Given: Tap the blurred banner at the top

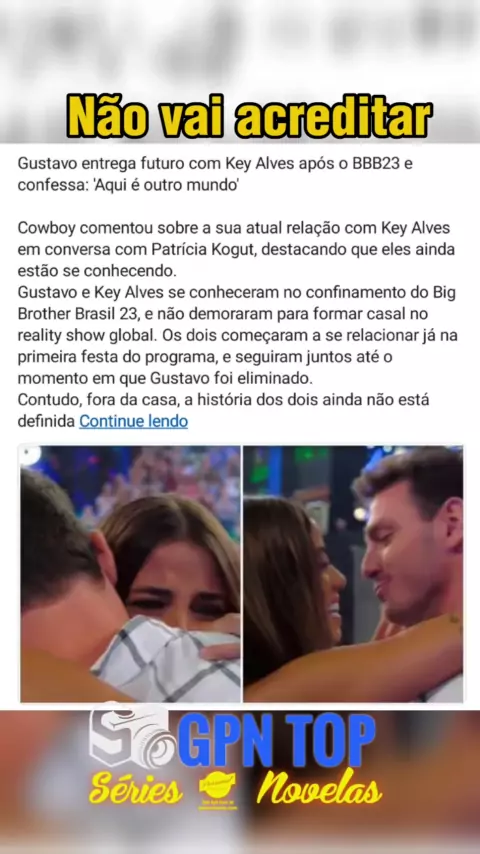Looking at the screenshot, I should point(240,46).
